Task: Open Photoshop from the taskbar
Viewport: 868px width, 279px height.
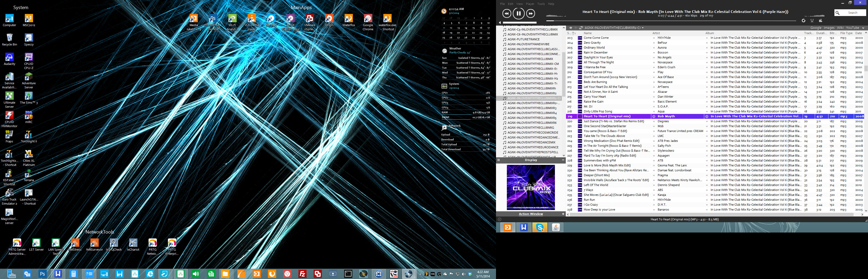Action: tap(42, 274)
